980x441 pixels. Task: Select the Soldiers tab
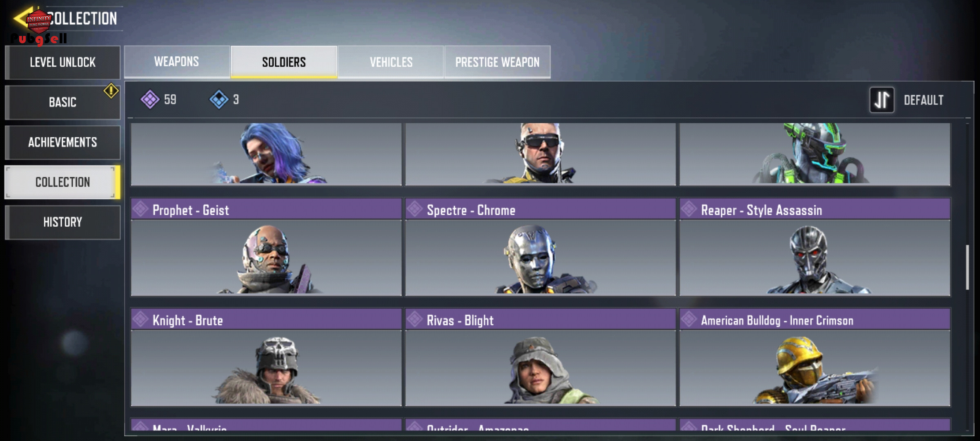[284, 62]
